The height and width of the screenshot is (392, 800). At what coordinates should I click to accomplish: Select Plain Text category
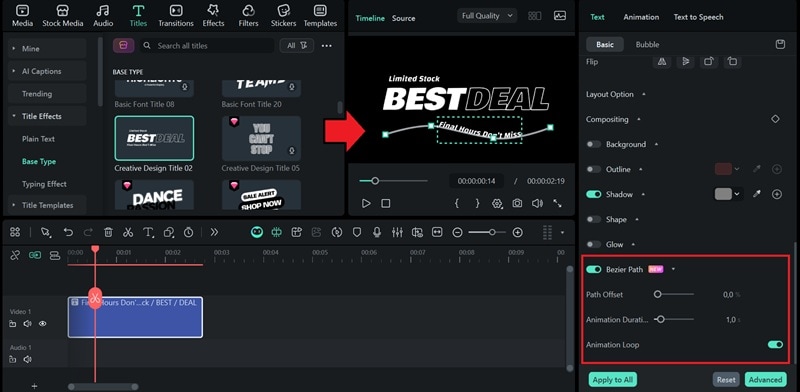click(38, 139)
